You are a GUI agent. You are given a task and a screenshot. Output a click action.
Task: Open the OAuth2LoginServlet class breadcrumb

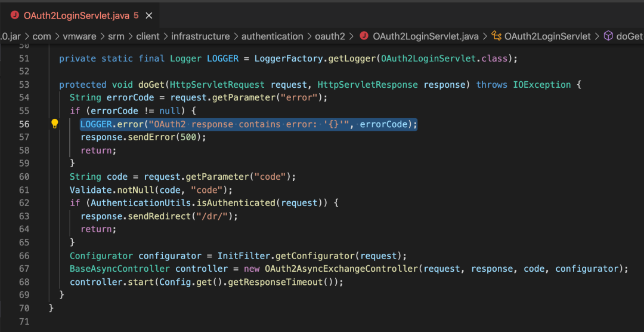click(x=547, y=36)
